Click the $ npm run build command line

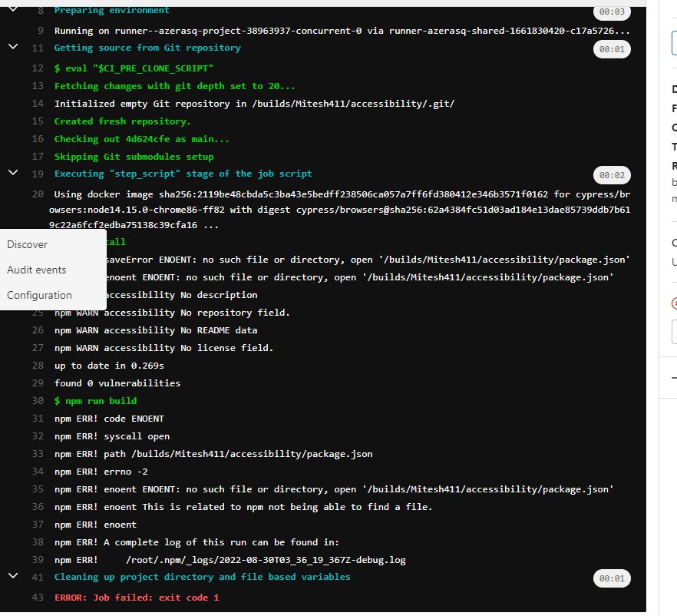tap(95, 401)
